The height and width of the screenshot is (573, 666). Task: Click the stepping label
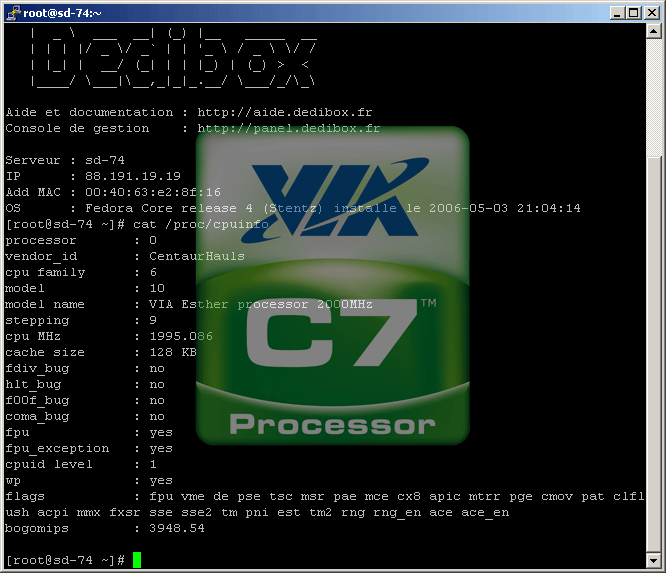click(37, 321)
